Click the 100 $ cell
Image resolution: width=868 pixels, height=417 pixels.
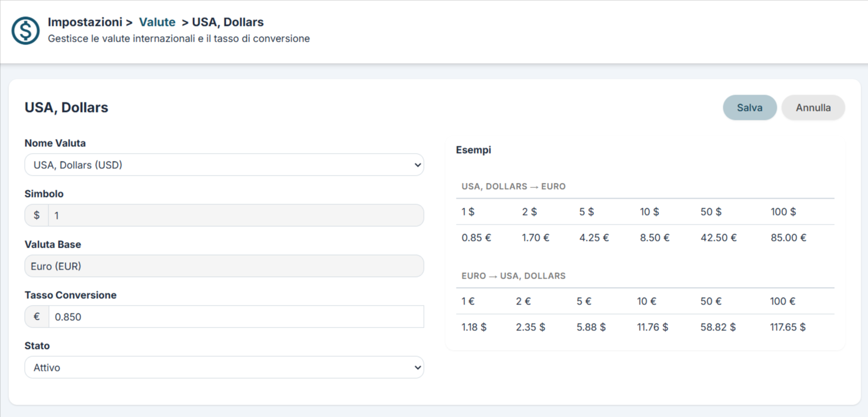pos(784,212)
